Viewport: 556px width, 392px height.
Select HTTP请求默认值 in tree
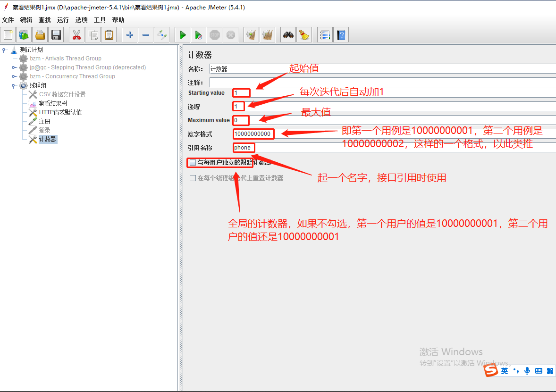(60, 112)
